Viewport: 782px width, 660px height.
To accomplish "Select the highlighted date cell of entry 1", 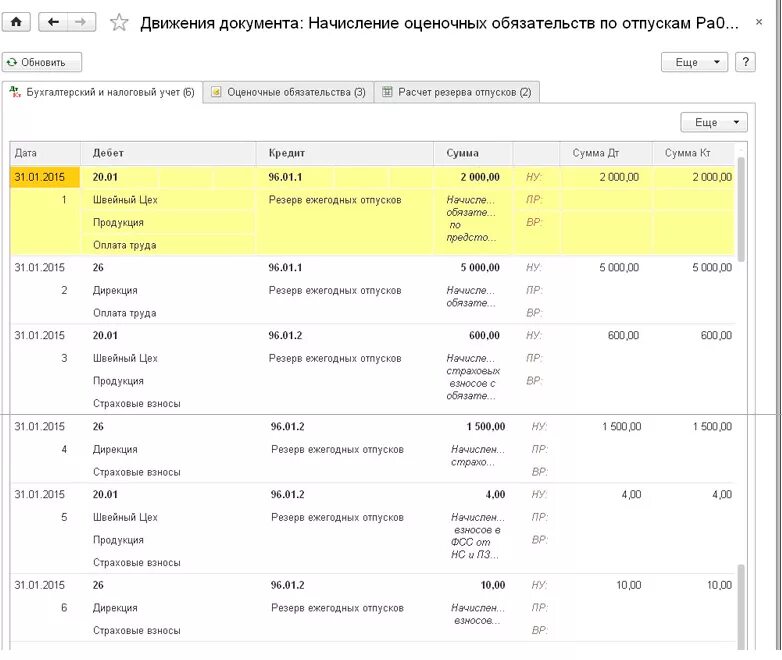I will coord(45,177).
